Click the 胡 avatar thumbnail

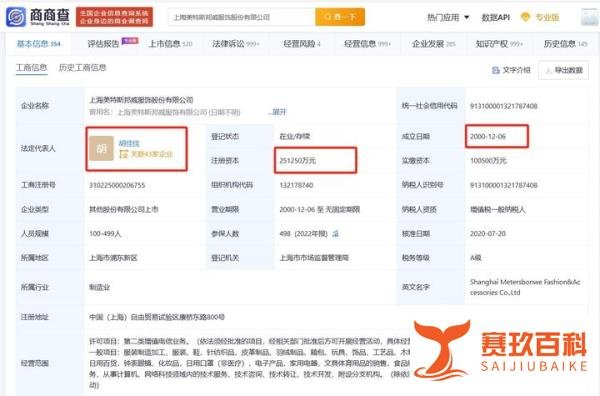(x=101, y=148)
